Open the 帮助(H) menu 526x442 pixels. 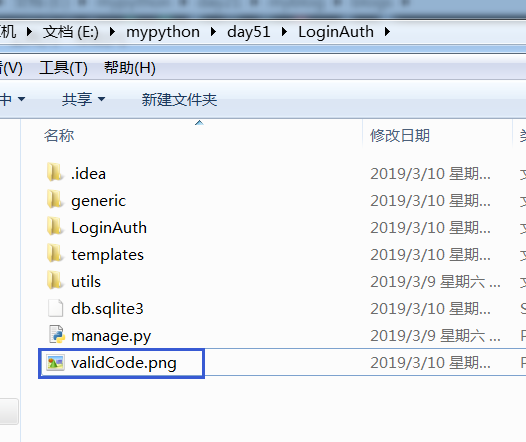click(129, 68)
